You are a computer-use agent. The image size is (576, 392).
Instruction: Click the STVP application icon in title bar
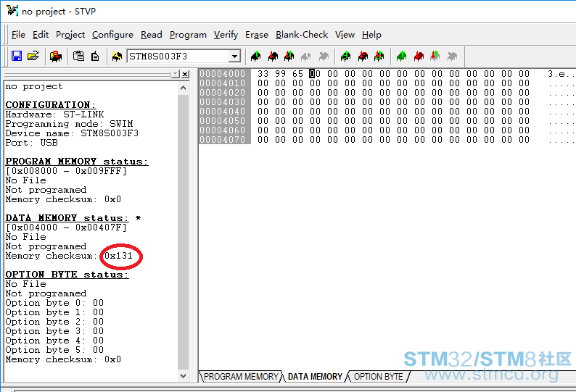point(12,11)
